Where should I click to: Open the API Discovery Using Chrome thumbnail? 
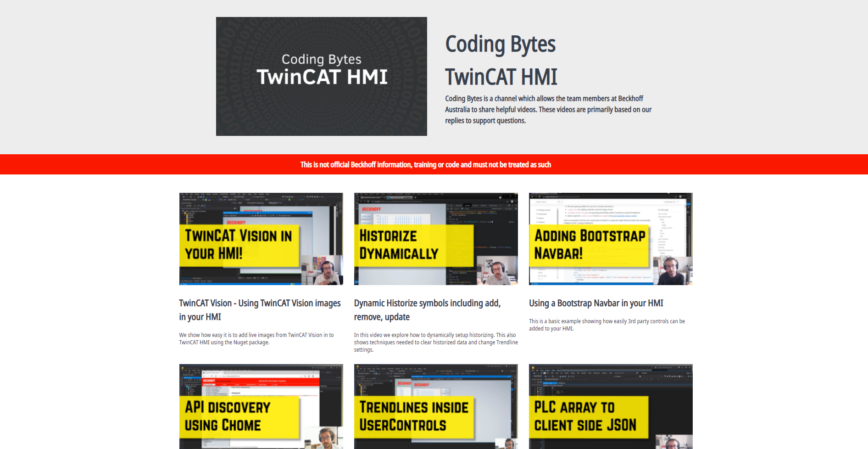261,407
